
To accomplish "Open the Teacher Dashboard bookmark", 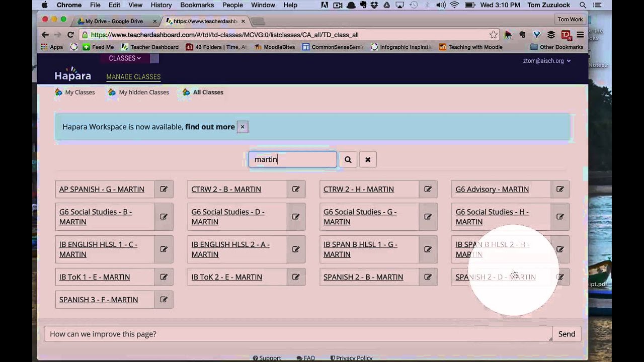I will tap(149, 47).
